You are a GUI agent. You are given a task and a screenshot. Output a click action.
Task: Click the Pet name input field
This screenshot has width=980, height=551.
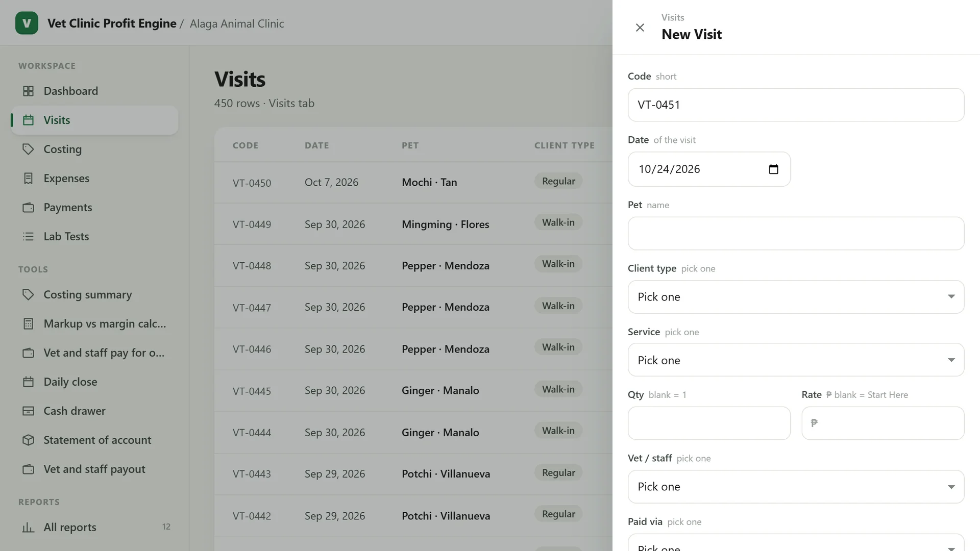coord(796,233)
